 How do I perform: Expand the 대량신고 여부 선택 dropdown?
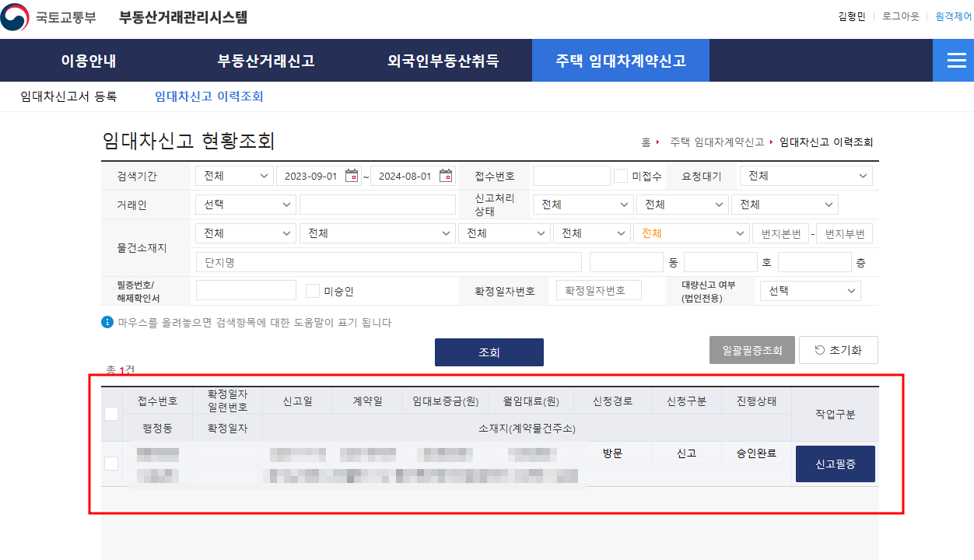tap(810, 289)
